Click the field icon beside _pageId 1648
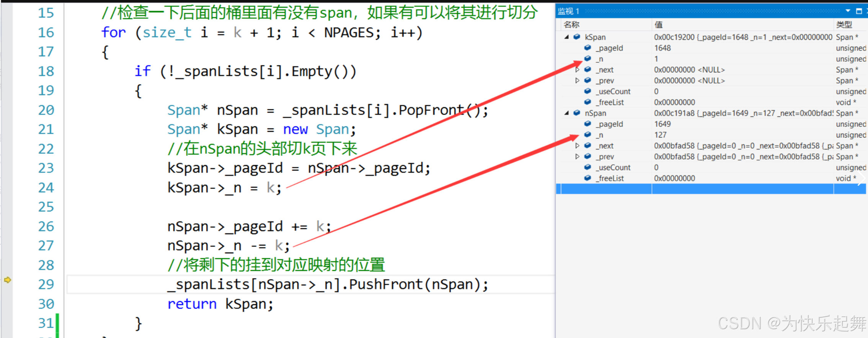This screenshot has width=868, height=338. tap(587, 48)
